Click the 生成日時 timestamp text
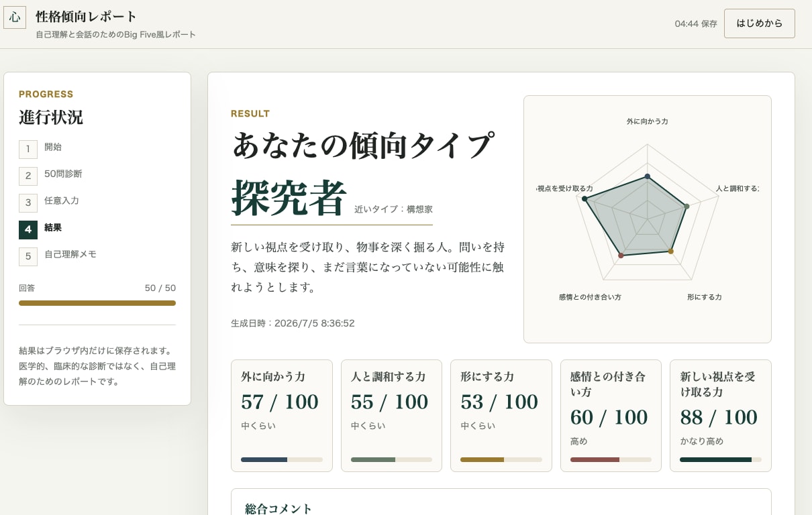 click(x=293, y=323)
